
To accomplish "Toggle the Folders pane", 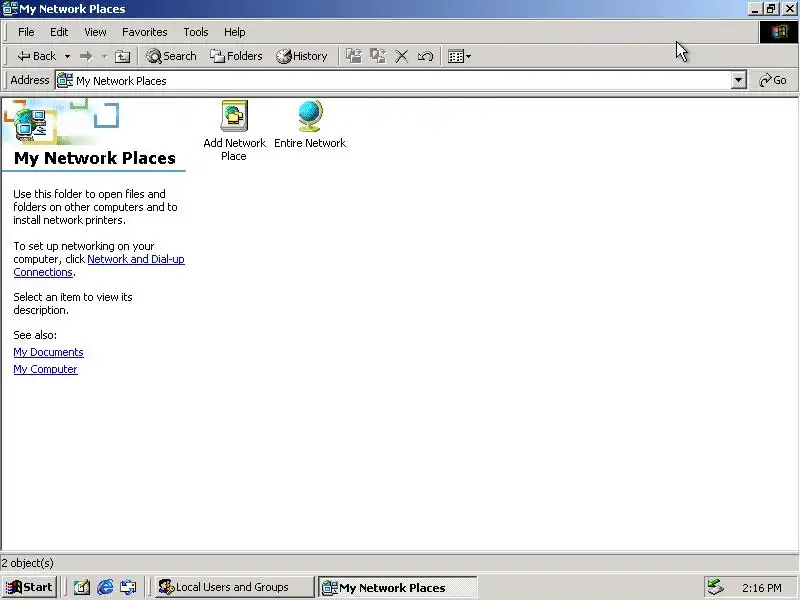I will (237, 56).
